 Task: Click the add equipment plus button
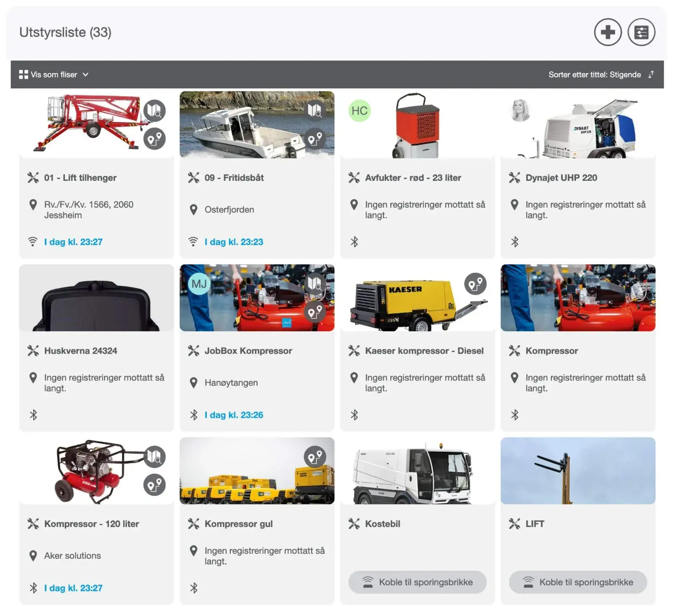(607, 32)
